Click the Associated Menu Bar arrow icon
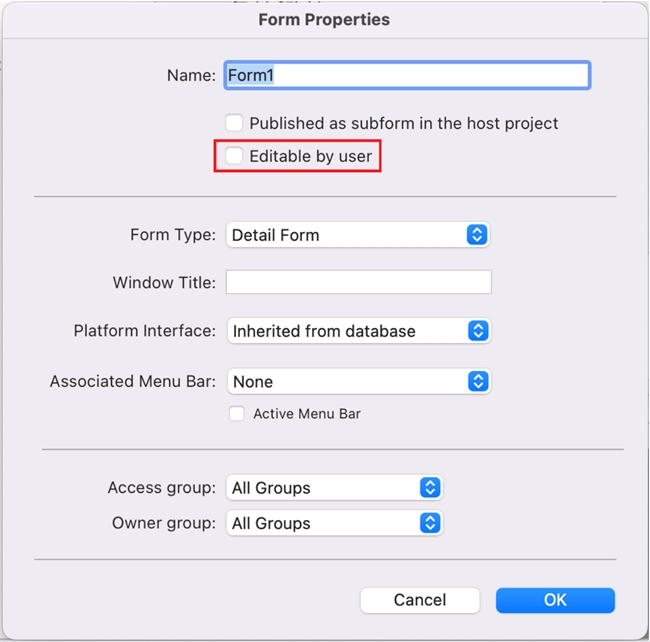The image size is (650, 642). [478, 381]
